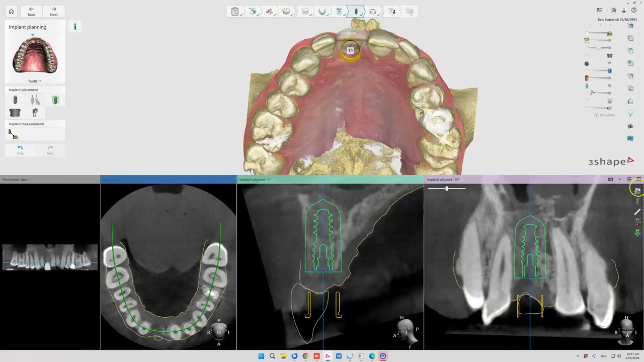Toggle the sleeve visibility
This screenshot has width=644, height=362.
[610, 55]
